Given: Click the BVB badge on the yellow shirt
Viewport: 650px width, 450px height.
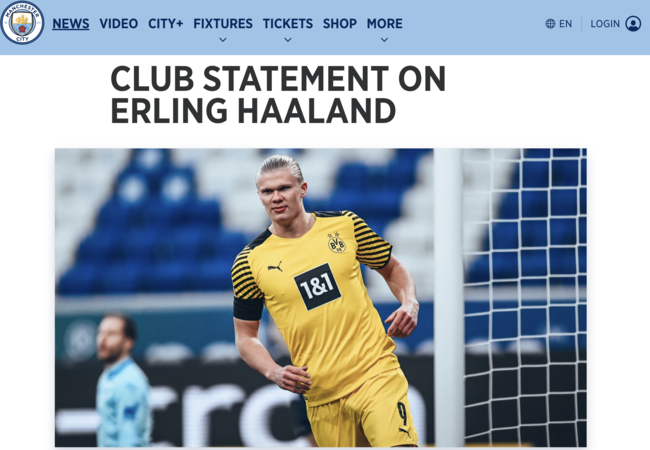Looking at the screenshot, I should (337, 243).
